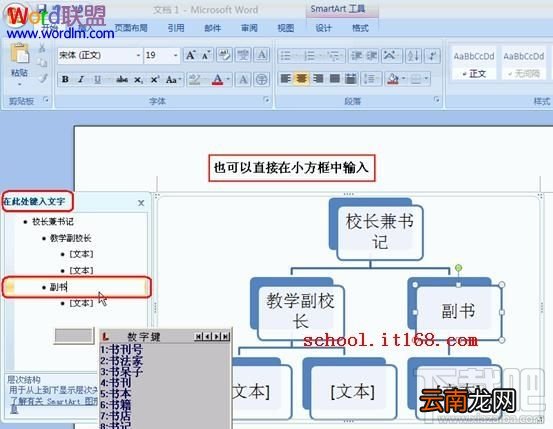Click the Asian Layout icon
Viewport: 553px width, 429px height.
391,56
